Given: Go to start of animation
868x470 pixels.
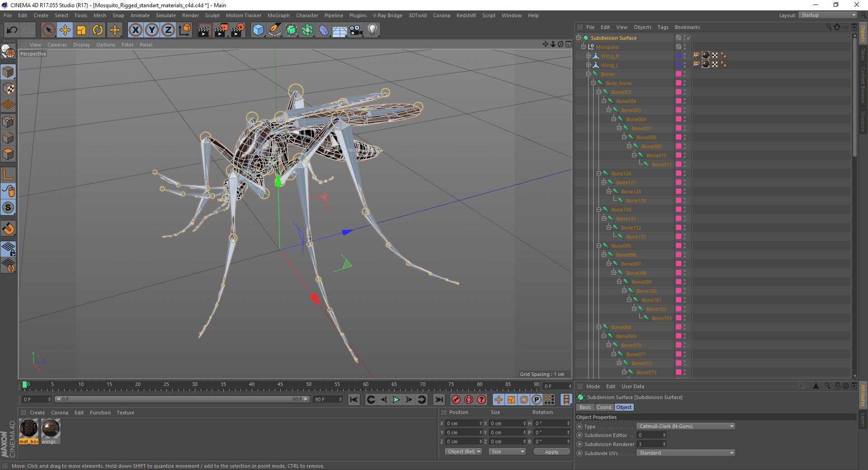Looking at the screenshot, I should click(x=354, y=399).
